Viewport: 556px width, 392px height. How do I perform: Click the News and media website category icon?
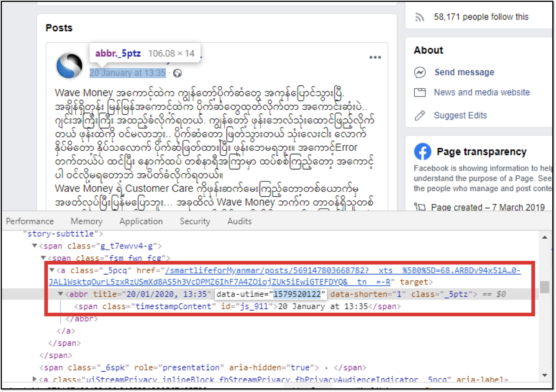[420, 92]
